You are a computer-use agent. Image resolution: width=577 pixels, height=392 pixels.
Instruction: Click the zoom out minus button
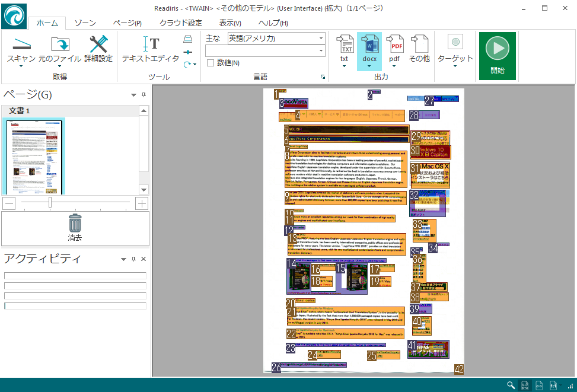pos(9,203)
